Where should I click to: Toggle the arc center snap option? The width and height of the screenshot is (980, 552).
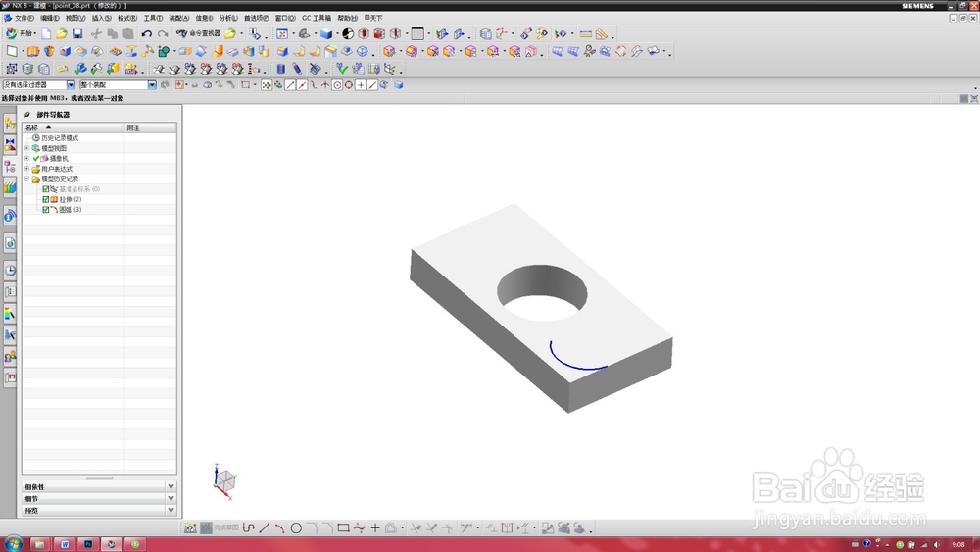point(337,85)
